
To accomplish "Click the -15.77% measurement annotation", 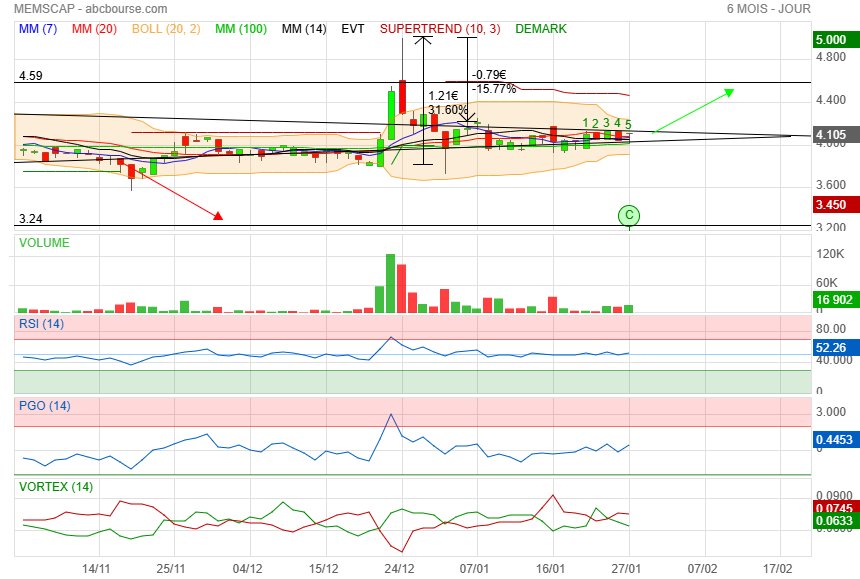I will (x=494, y=89).
